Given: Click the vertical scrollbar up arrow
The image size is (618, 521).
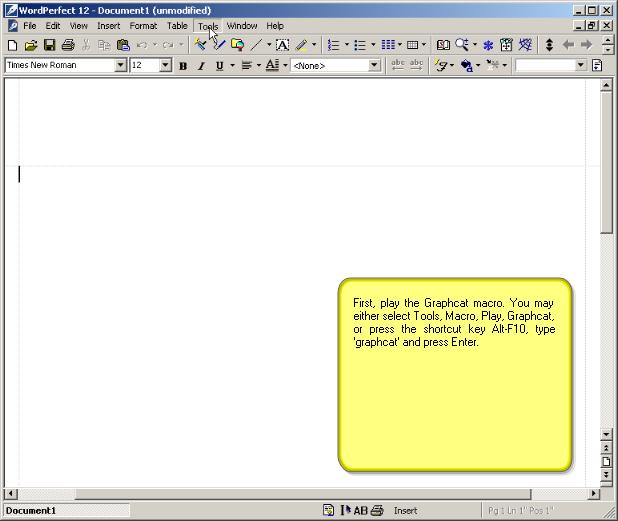Looking at the screenshot, I should pyautogui.click(x=606, y=85).
